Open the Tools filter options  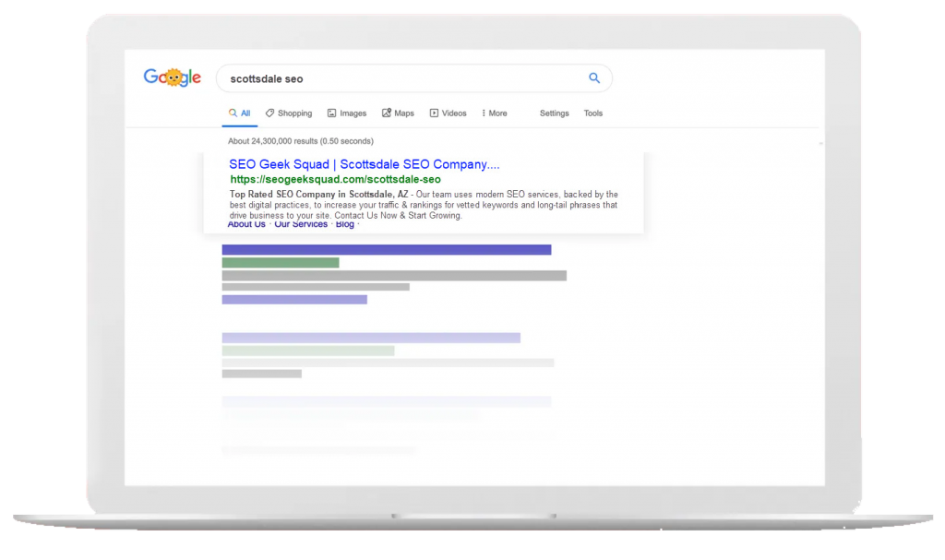593,113
